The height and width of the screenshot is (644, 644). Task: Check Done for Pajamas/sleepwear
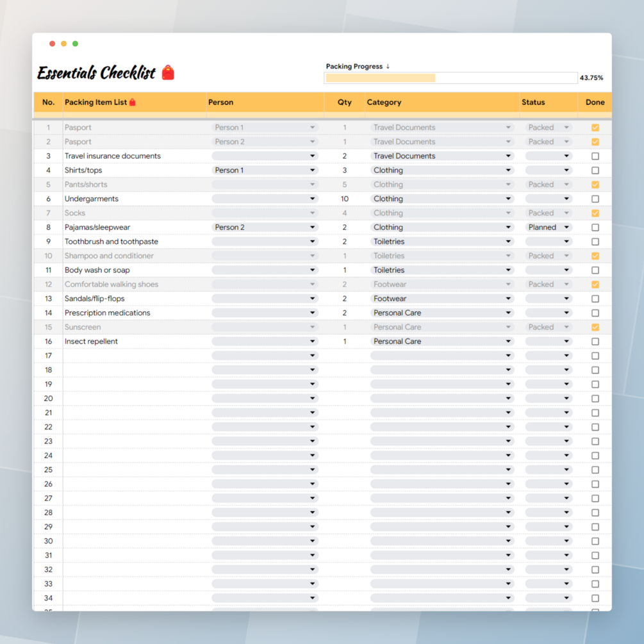pyautogui.click(x=595, y=227)
